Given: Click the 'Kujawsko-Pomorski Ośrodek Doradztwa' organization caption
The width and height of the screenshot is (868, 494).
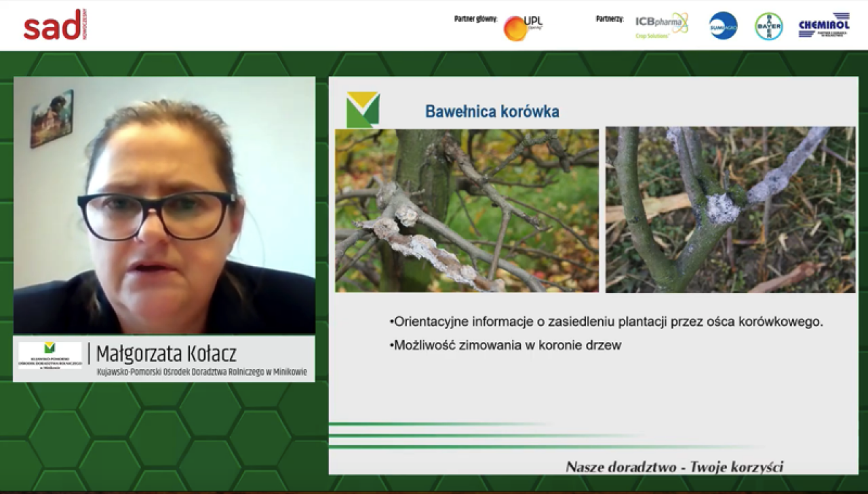Looking at the screenshot, I should point(201,372).
